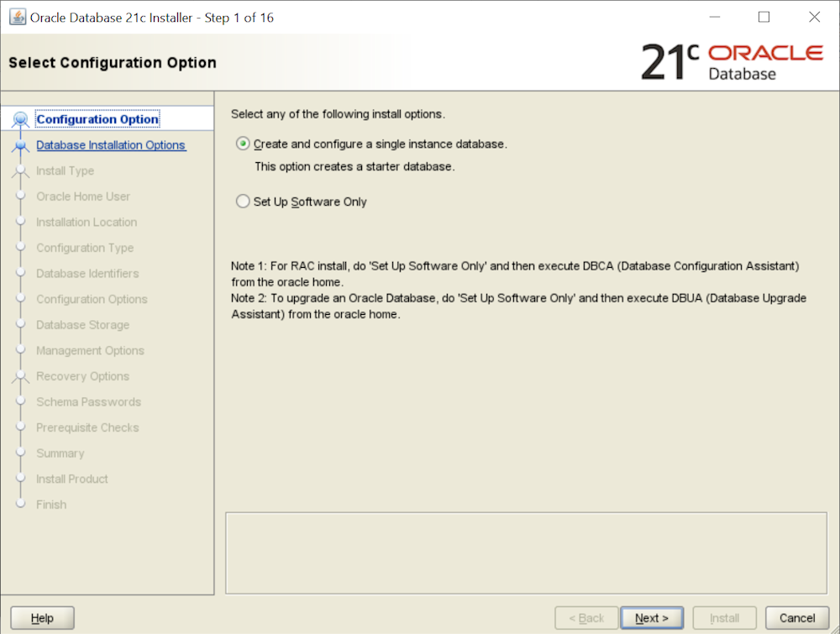Click the Install Type step label
The width and height of the screenshot is (840, 634).
(65, 171)
